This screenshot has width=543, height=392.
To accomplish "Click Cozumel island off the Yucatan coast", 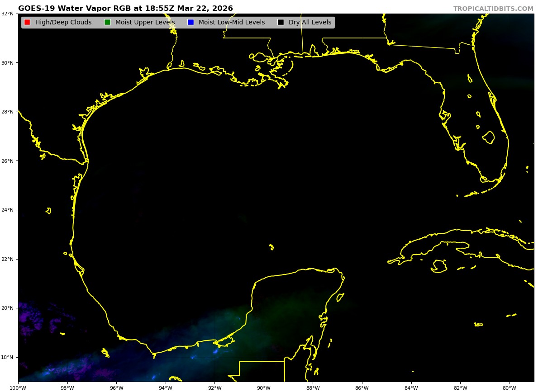I will pyautogui.click(x=340, y=297).
